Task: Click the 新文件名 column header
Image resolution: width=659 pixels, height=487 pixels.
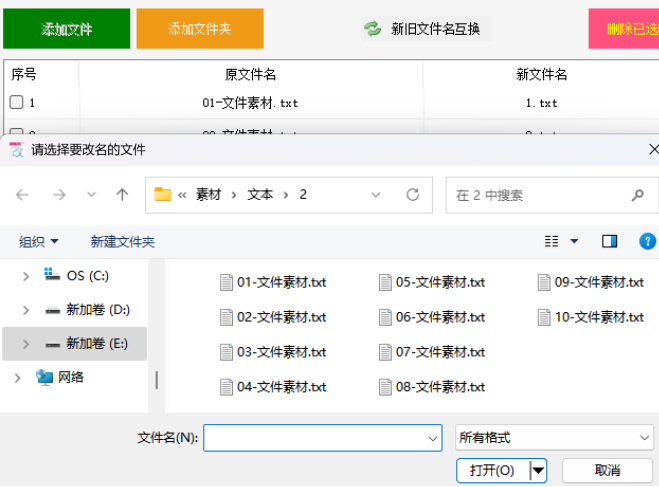Action: [541, 74]
